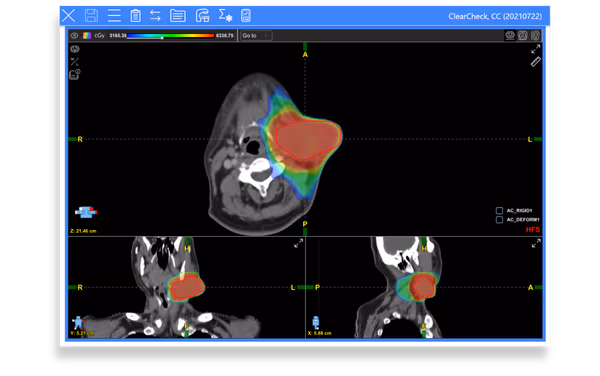Click the Y position label in the coronal view
The width and height of the screenshot is (600, 376).
pos(82,333)
